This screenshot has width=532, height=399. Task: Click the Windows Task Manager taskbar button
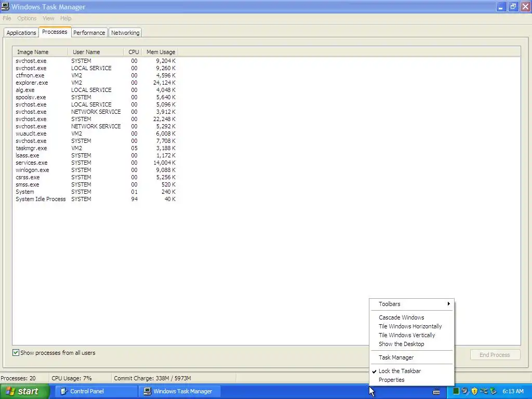pyautogui.click(x=180, y=391)
